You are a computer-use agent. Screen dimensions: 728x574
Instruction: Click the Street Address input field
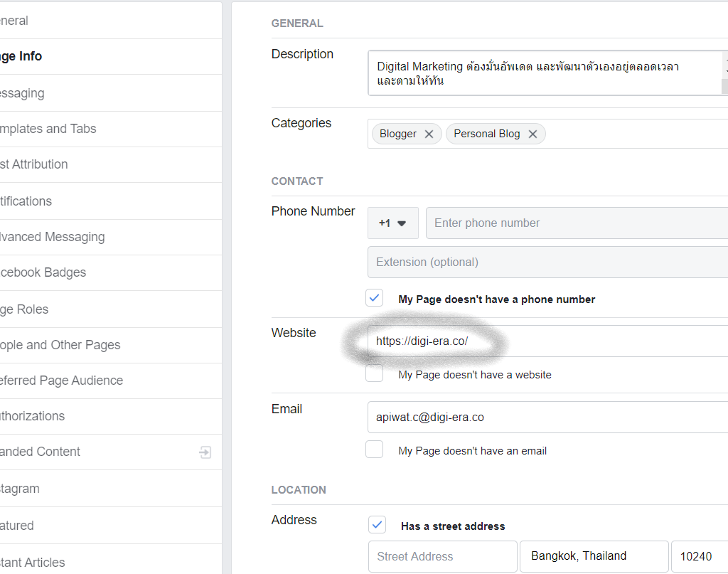(442, 556)
